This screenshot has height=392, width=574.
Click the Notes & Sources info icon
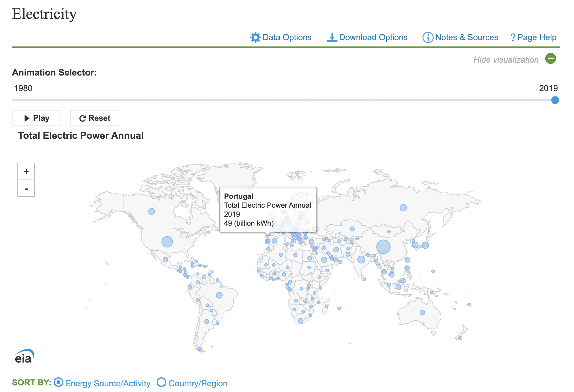(428, 37)
